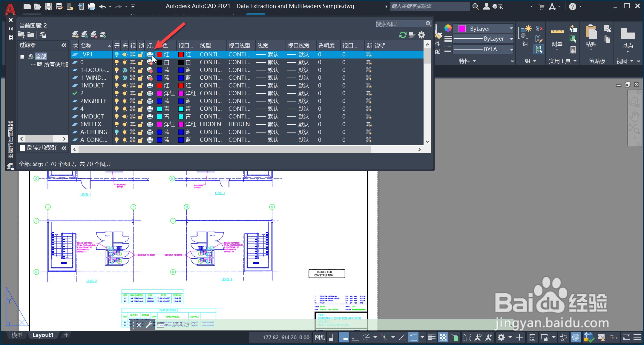The height and width of the screenshot is (345, 644).
Task: Change the red color swatch of _VP1
Action: click(160, 54)
